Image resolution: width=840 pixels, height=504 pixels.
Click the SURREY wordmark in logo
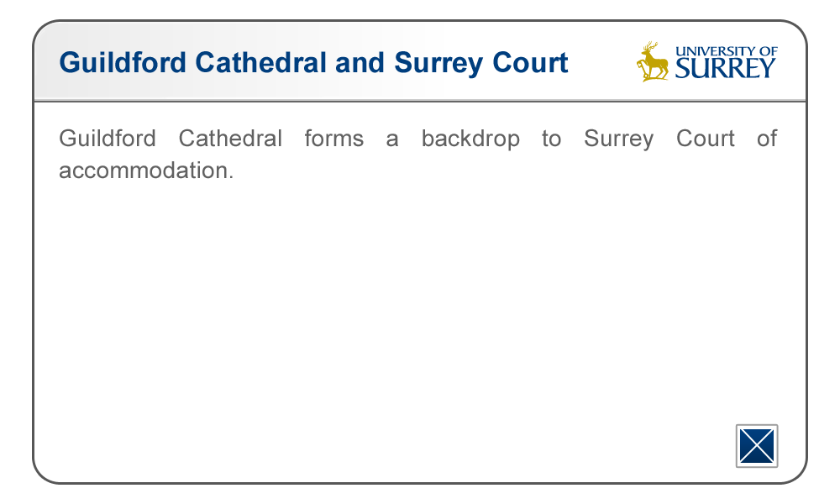(x=726, y=68)
